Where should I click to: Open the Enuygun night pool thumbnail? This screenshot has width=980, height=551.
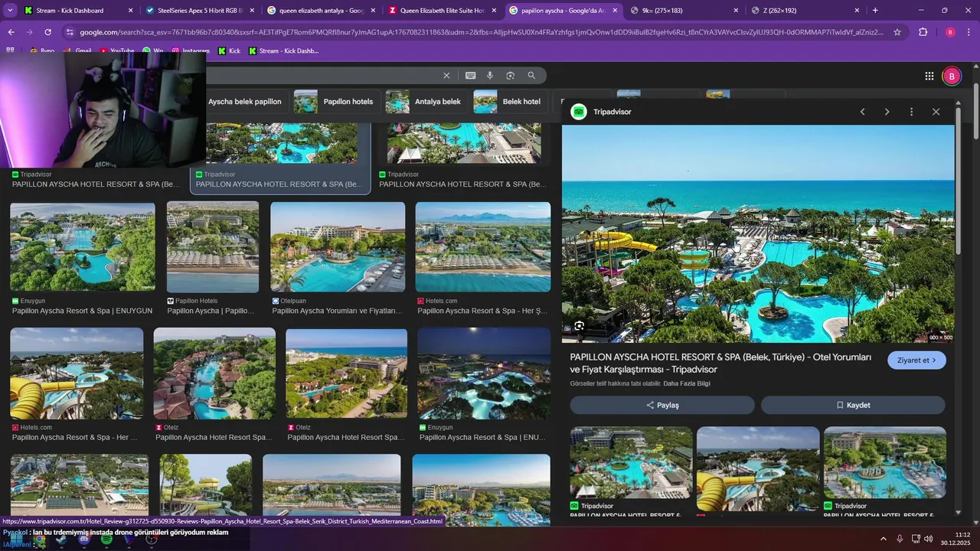point(484,373)
